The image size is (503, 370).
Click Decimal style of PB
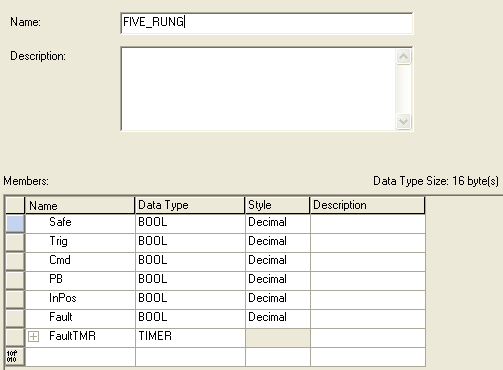[267, 279]
